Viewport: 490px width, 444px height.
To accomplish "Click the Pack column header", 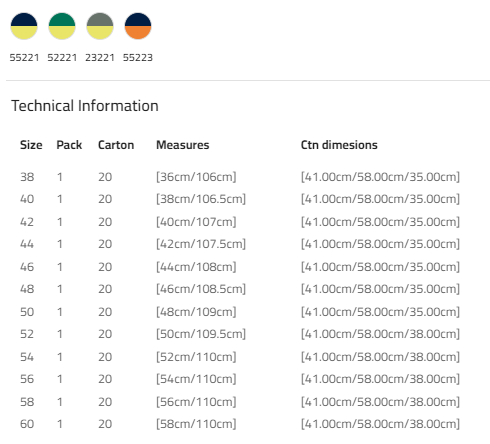I will 69,145.
